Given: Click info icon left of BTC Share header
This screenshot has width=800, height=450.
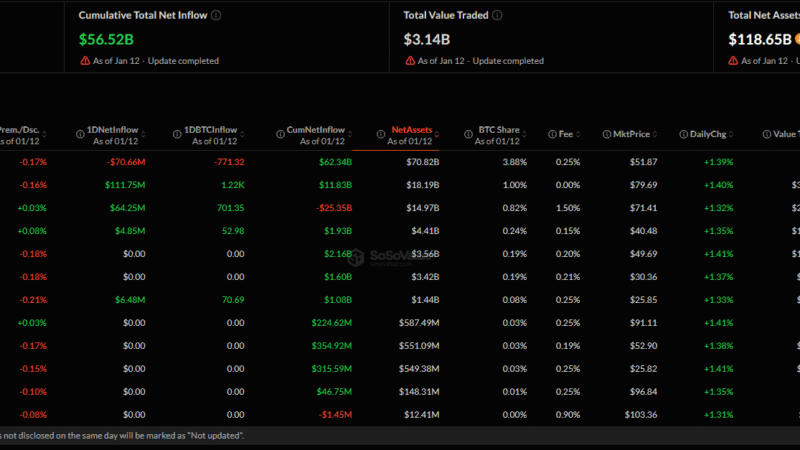Looking at the screenshot, I should click(467, 133).
